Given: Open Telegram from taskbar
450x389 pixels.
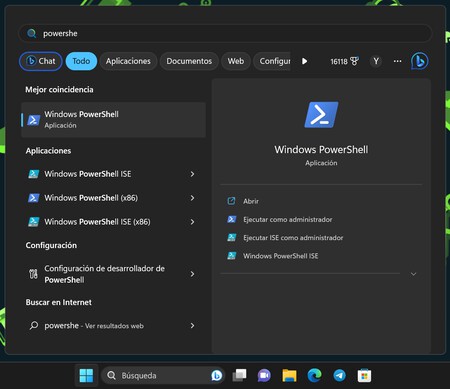Looking at the screenshot, I should pos(339,376).
